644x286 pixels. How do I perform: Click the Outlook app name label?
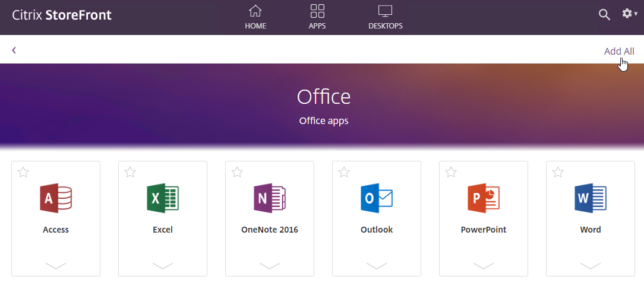[x=377, y=230]
